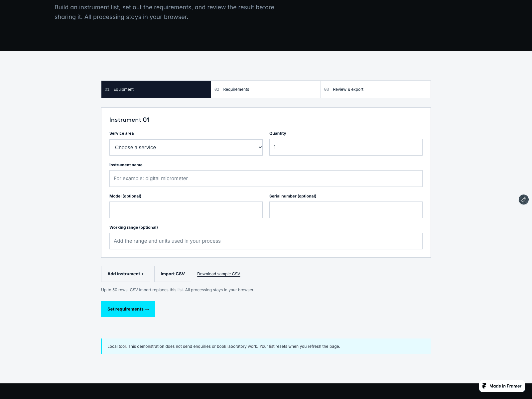Select the Model (optional) input box
The image size is (532, 399).
click(186, 210)
